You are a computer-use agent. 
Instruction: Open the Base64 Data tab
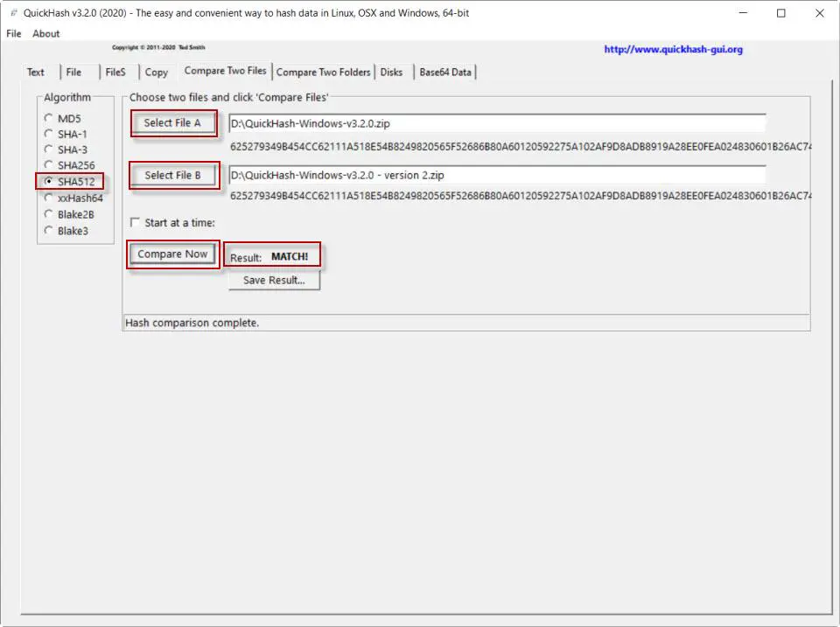pos(445,73)
